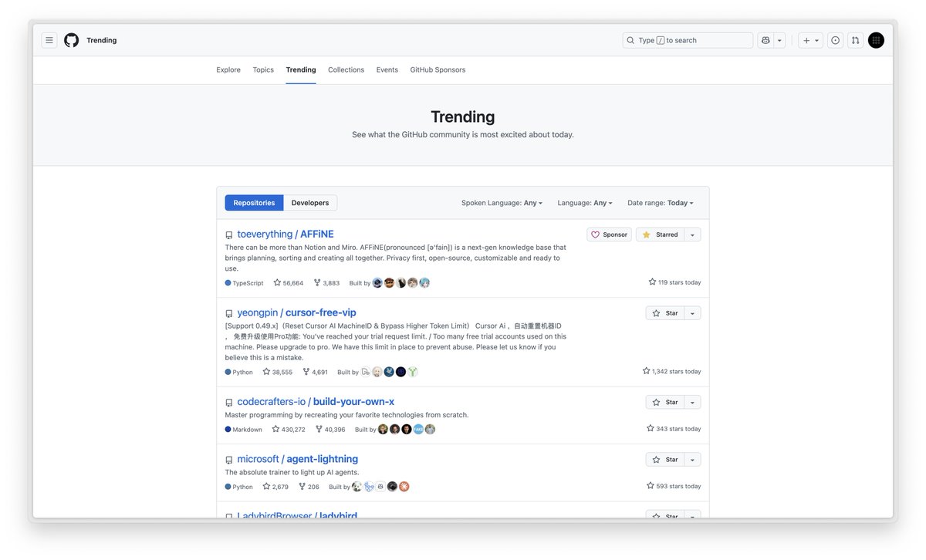
Task: Open first AFFiNE contributor avatar
Action: (377, 283)
